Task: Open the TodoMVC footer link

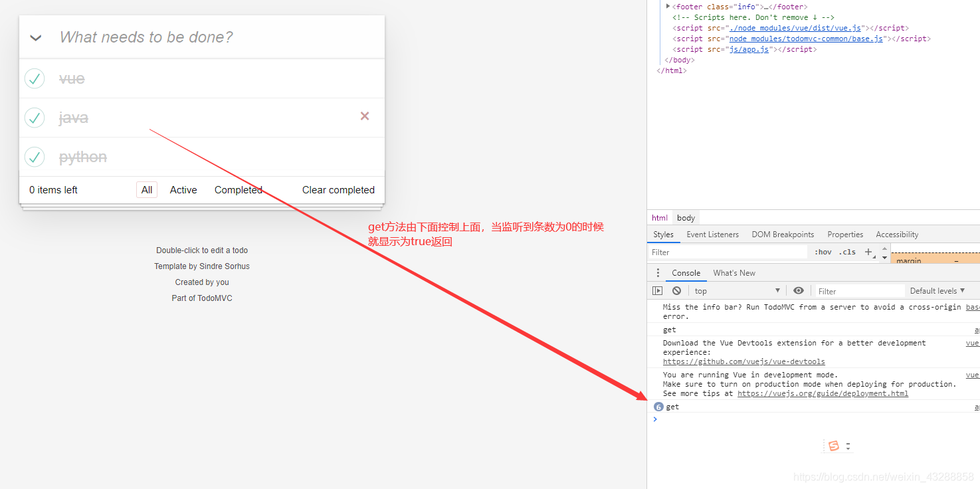Action: pos(215,298)
